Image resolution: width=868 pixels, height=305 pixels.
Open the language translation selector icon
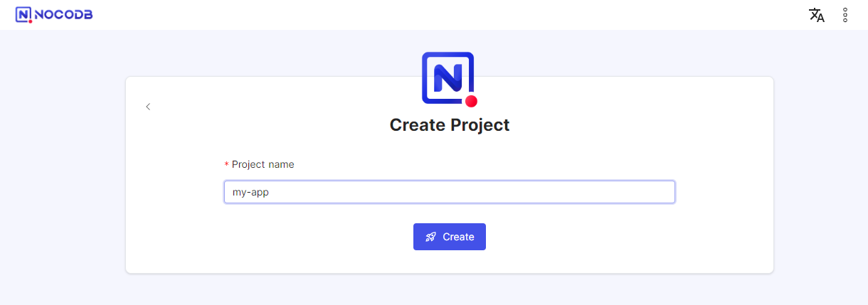tap(817, 15)
